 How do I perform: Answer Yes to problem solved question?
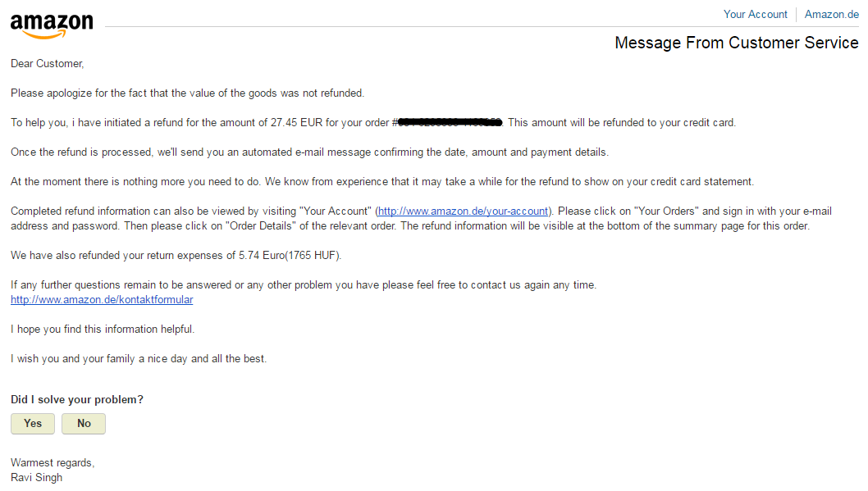[x=33, y=424]
